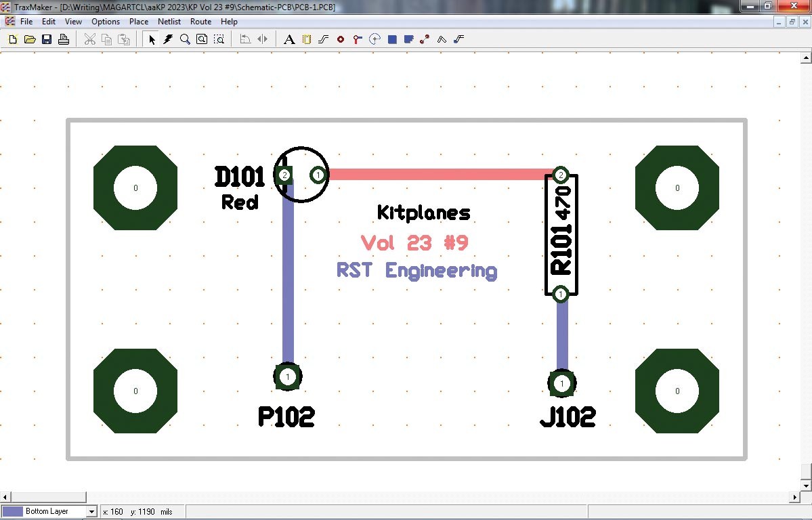Open a PCB file with folder icon
This screenshot has height=520, width=812.
(30, 39)
